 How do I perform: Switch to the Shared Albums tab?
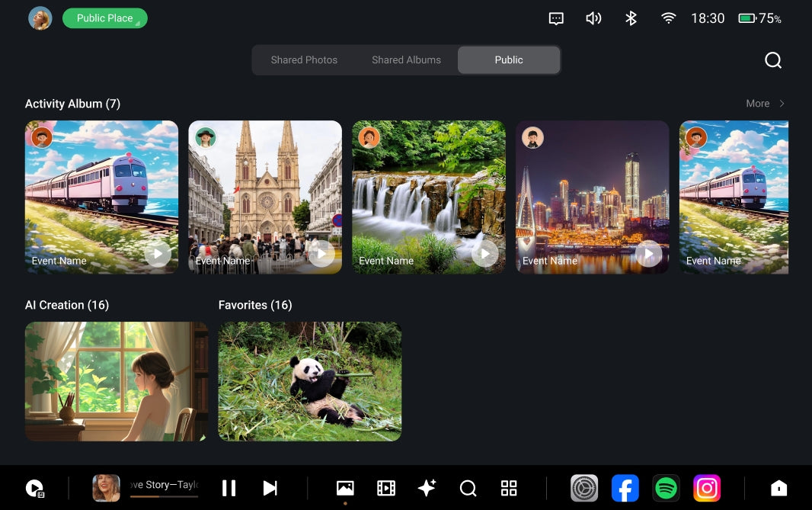pos(407,60)
